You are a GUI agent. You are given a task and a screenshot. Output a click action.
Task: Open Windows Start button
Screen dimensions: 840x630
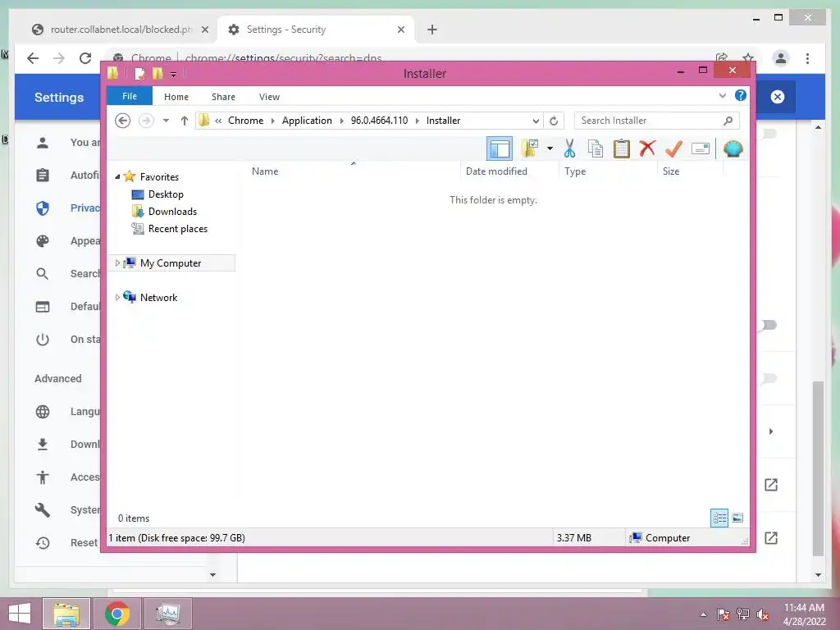click(20, 614)
